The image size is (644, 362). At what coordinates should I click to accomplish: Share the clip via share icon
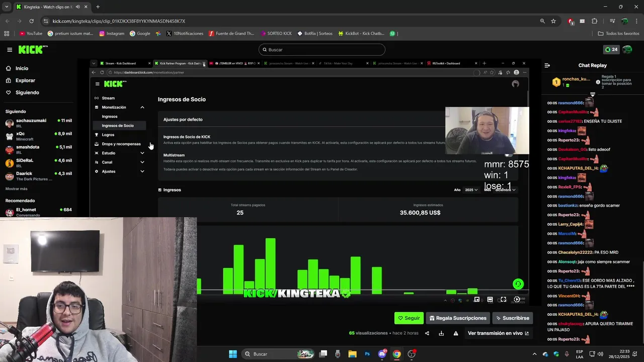pyautogui.click(x=427, y=333)
